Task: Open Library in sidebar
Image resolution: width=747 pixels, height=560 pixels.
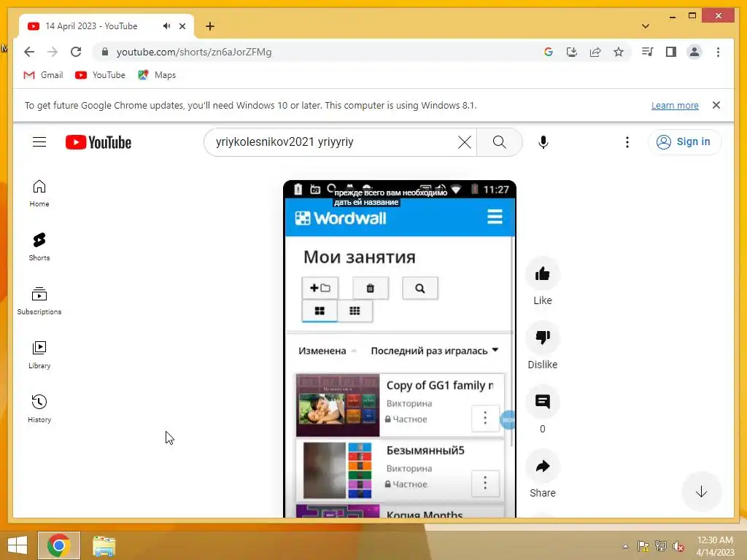Action: coord(39,355)
